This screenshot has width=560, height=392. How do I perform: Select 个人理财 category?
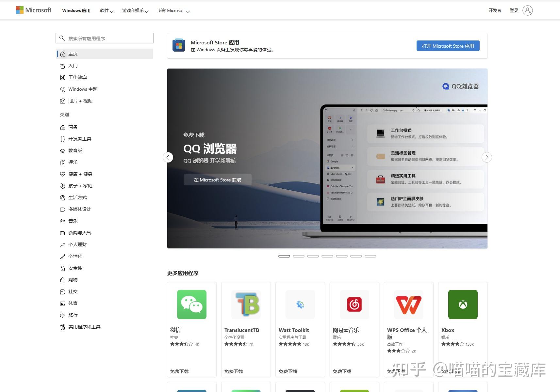(x=105, y=244)
